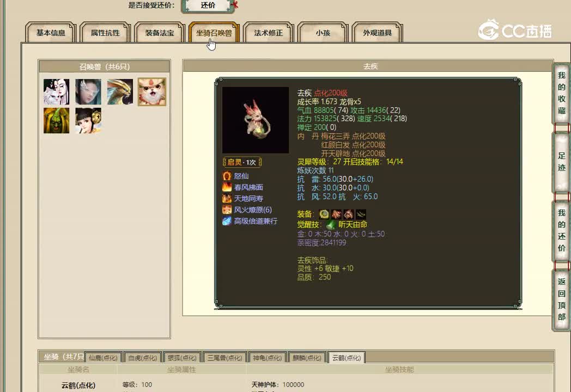Image resolution: width=571 pixels, height=392 pixels.
Task: Click the green 听天由命 awakening skill icon
Action: click(x=331, y=224)
